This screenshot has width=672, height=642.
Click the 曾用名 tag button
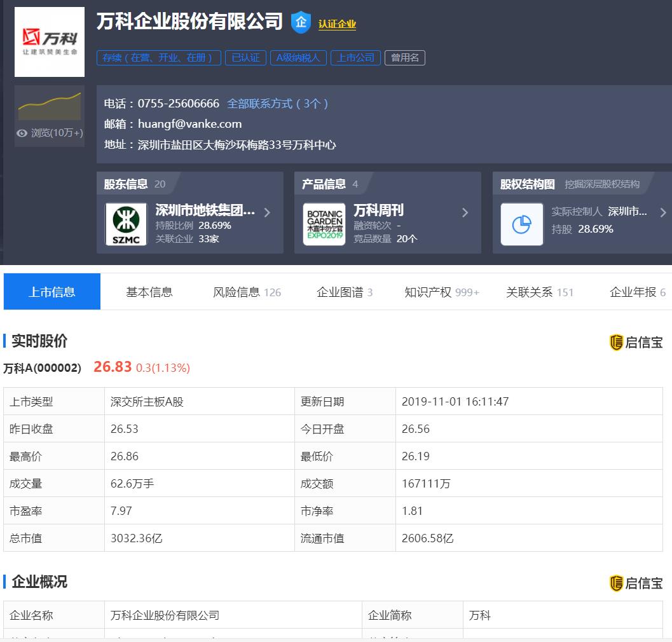(x=404, y=58)
